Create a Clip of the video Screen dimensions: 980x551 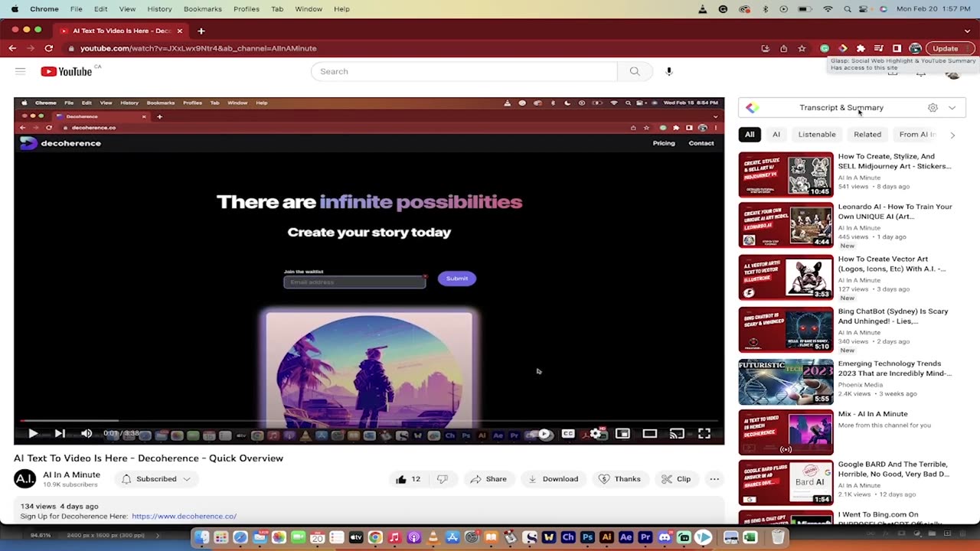tap(676, 479)
